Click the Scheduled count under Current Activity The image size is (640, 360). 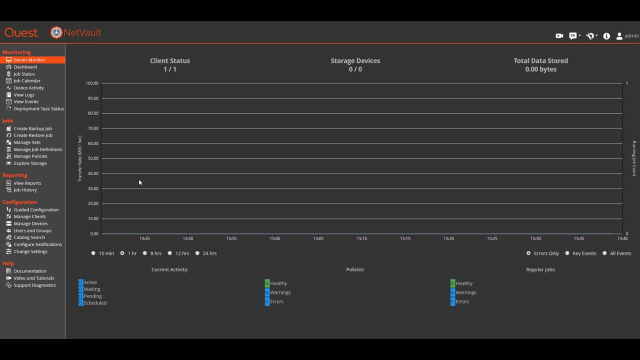coord(81,303)
